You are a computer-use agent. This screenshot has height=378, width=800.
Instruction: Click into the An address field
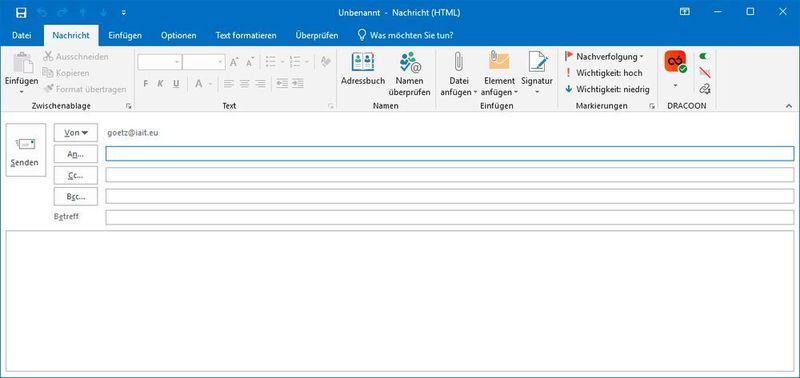pyautogui.click(x=449, y=154)
